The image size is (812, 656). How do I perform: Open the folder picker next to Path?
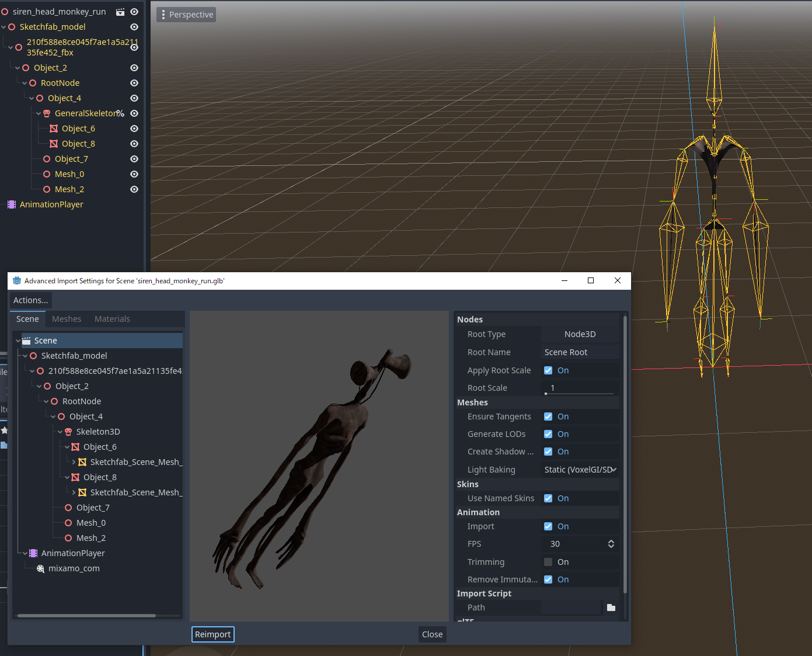(611, 607)
